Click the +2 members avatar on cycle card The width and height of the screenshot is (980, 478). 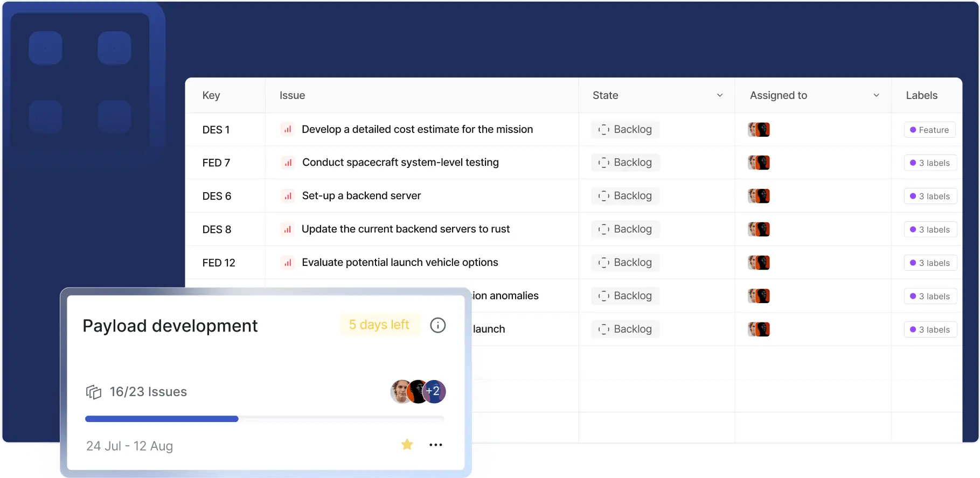434,391
